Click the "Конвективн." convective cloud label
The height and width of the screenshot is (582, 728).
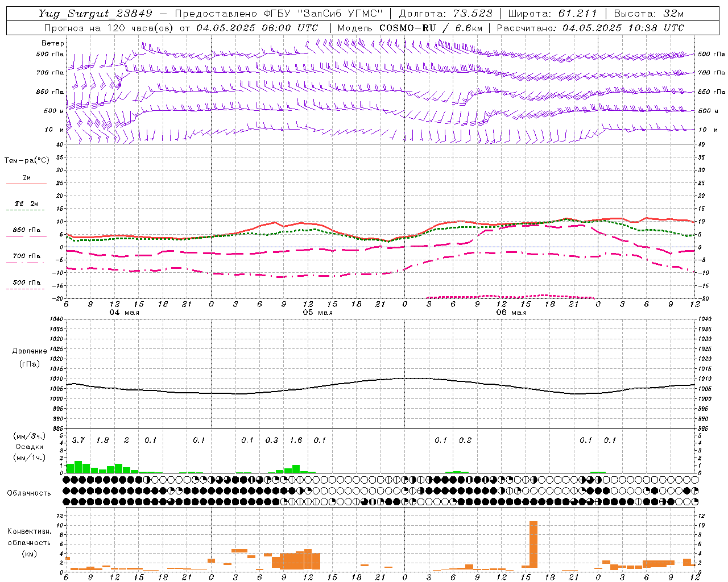click(x=29, y=531)
